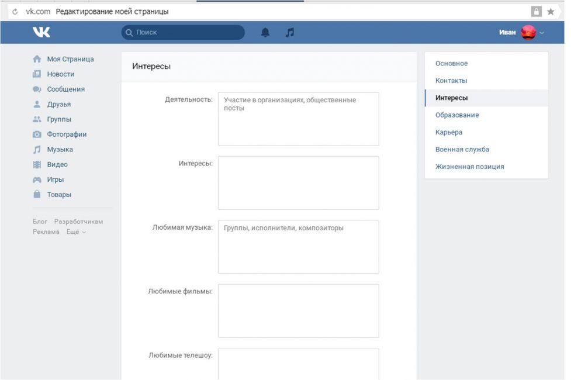This screenshot has width=588, height=380.
Task: Click into the Любимая музыка text area
Action: pos(298,247)
